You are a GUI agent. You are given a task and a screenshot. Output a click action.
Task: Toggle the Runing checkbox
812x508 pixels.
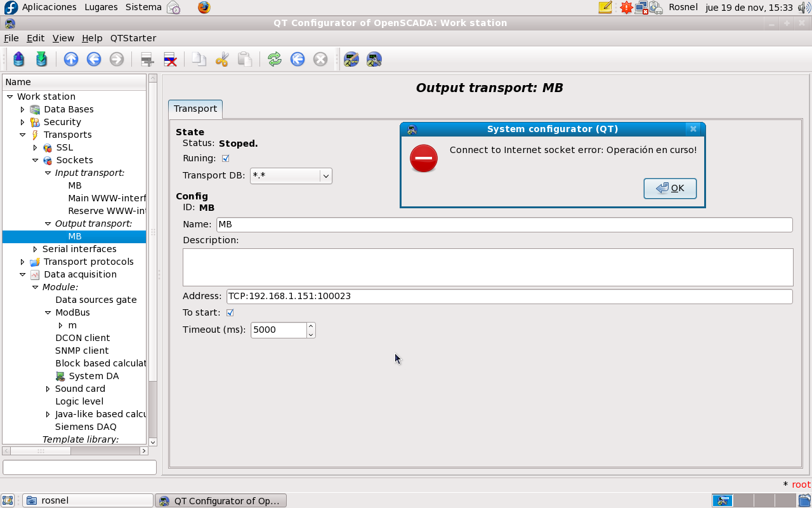click(225, 158)
